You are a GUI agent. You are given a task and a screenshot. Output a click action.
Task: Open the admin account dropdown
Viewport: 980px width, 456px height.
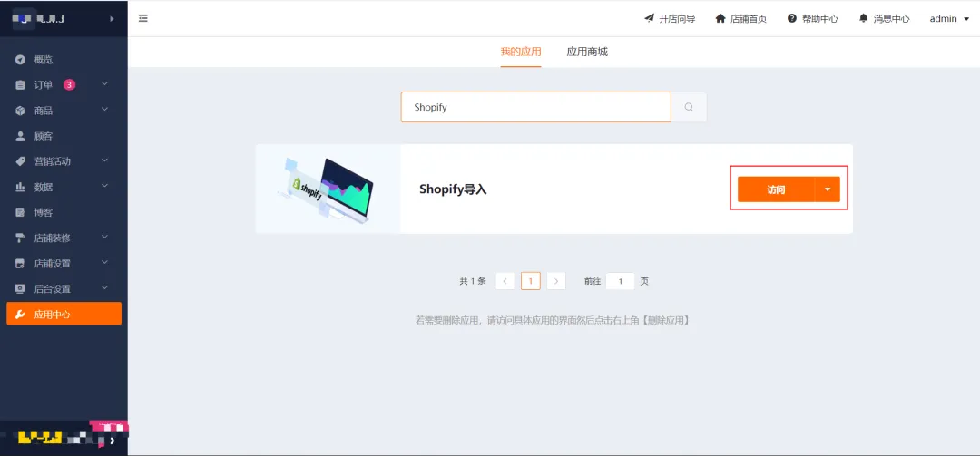click(x=949, y=19)
